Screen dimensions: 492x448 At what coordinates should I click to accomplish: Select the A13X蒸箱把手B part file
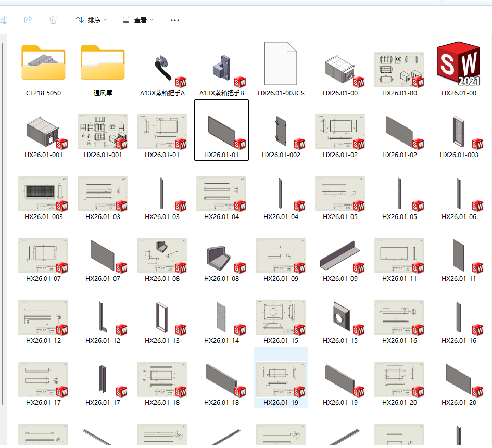pyautogui.click(x=221, y=69)
